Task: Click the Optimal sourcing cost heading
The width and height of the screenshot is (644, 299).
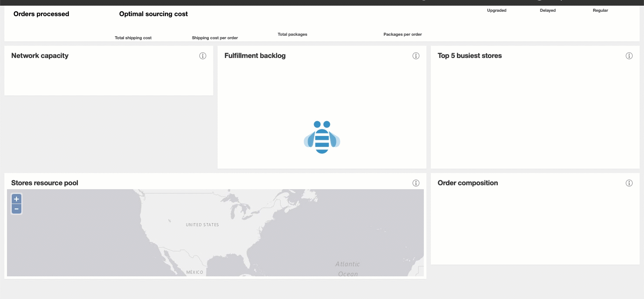Action: click(x=154, y=14)
